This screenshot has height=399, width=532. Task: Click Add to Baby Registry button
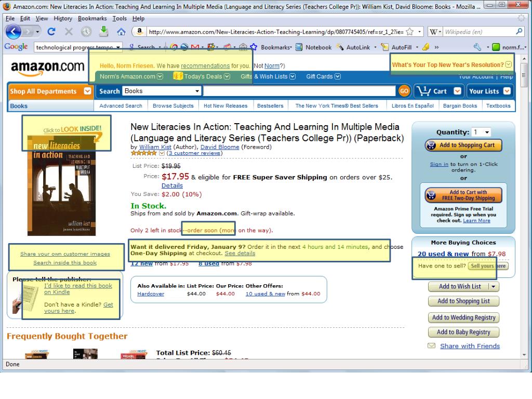tap(463, 332)
